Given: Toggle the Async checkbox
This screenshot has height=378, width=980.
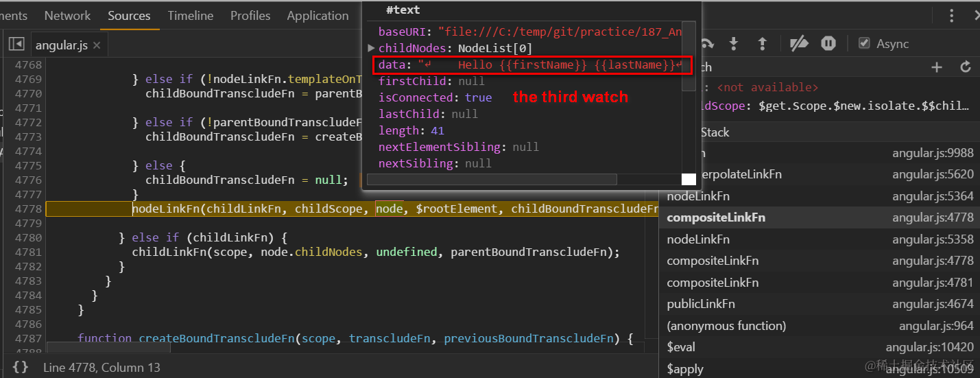Looking at the screenshot, I should click(x=864, y=43).
